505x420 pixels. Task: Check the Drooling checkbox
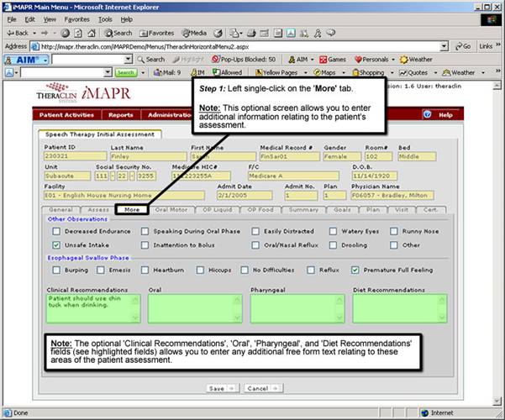(x=333, y=245)
